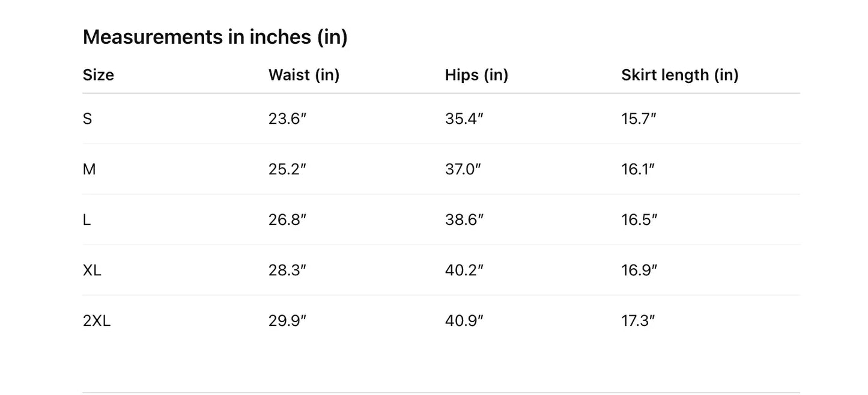Click the 15.7″ skirt length value

click(639, 119)
